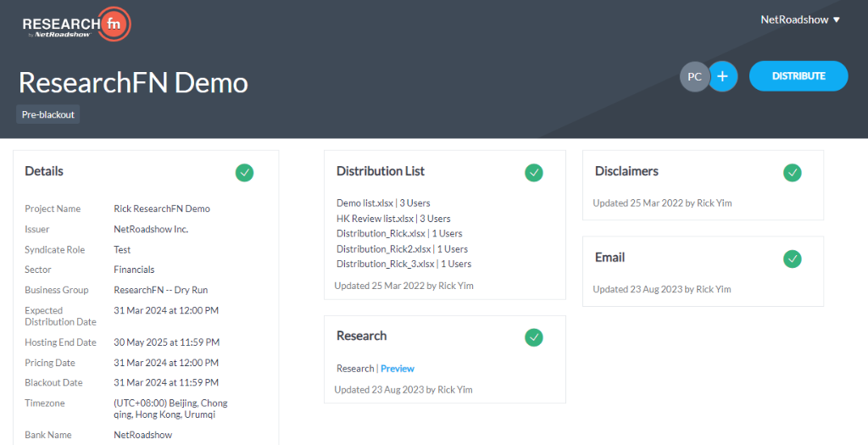Viewport: 868px width, 445px height.
Task: Open the Details section heading
Action: coord(44,171)
